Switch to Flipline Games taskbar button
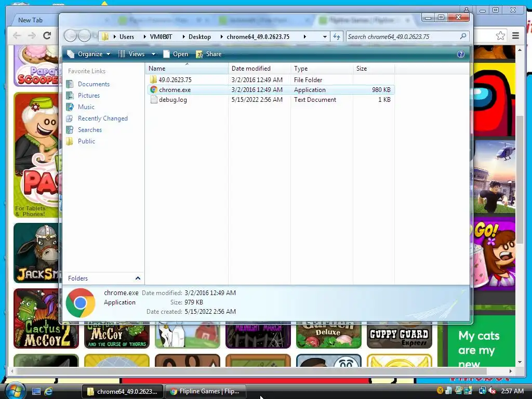 205,391
